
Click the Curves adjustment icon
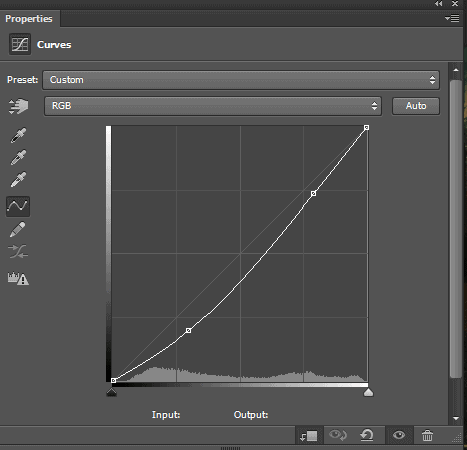20,44
